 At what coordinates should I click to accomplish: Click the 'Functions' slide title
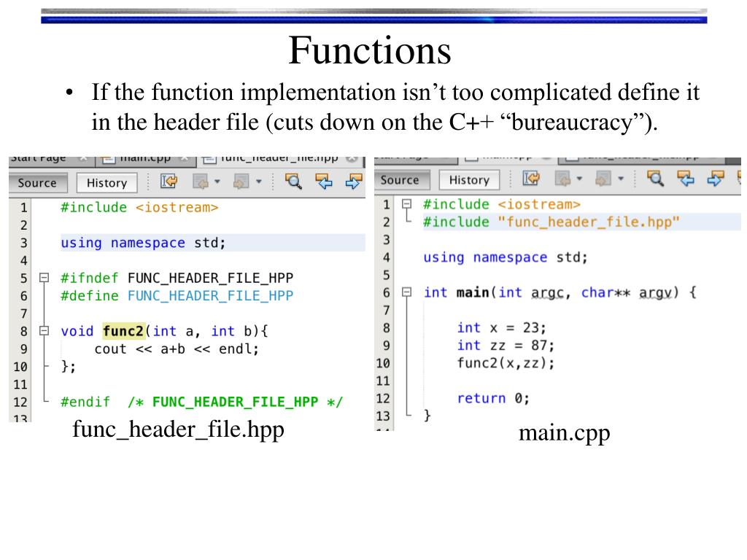tap(370, 50)
